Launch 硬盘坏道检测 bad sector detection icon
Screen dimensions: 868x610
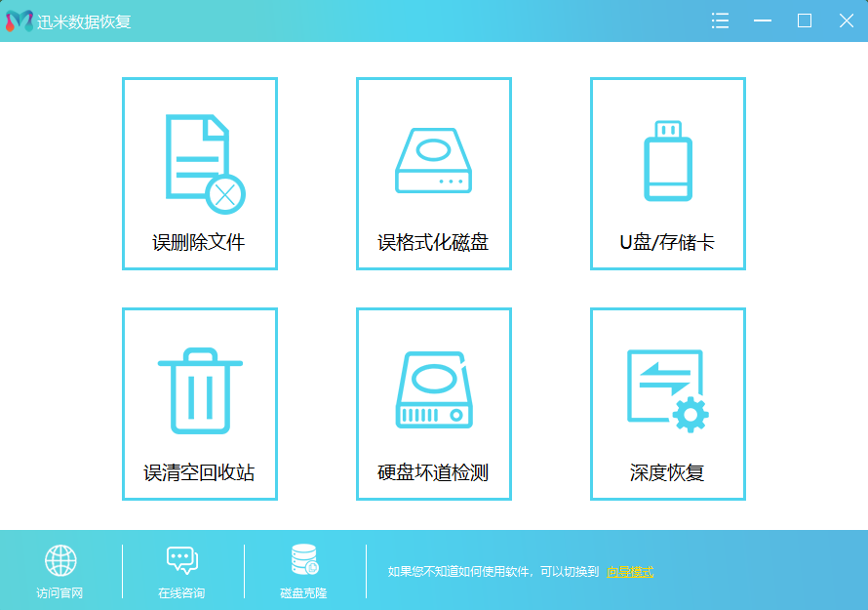pyautogui.click(x=434, y=388)
